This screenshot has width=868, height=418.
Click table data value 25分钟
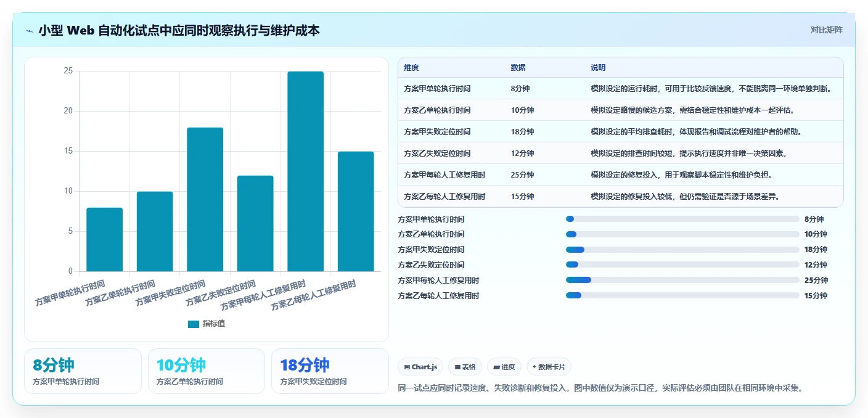pyautogui.click(x=522, y=175)
